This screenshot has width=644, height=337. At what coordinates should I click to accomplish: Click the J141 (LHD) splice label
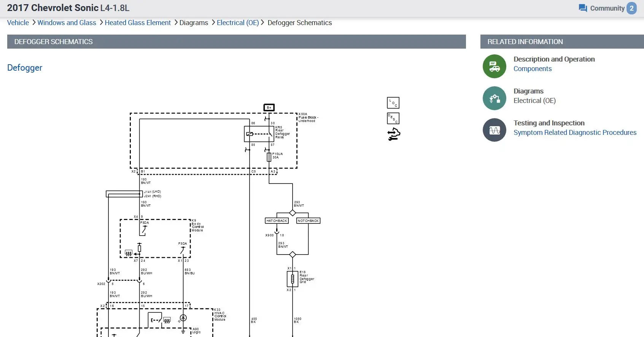pos(153,192)
